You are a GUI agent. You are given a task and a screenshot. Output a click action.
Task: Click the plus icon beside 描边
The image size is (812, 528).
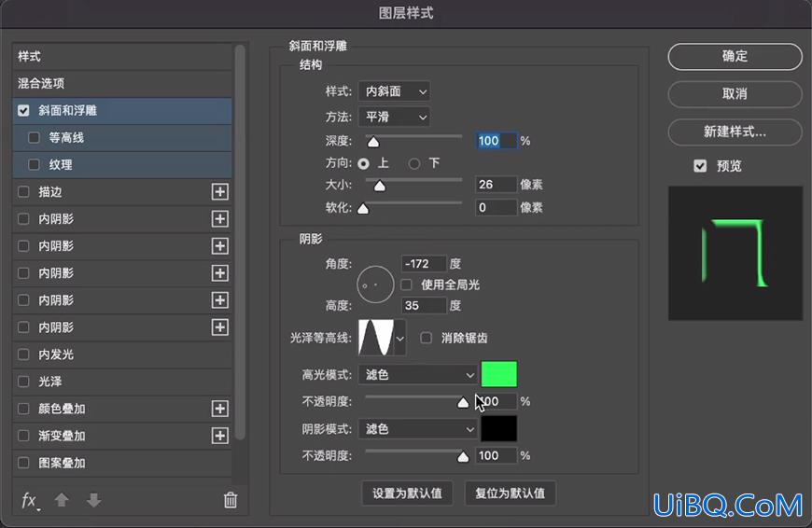click(x=220, y=191)
